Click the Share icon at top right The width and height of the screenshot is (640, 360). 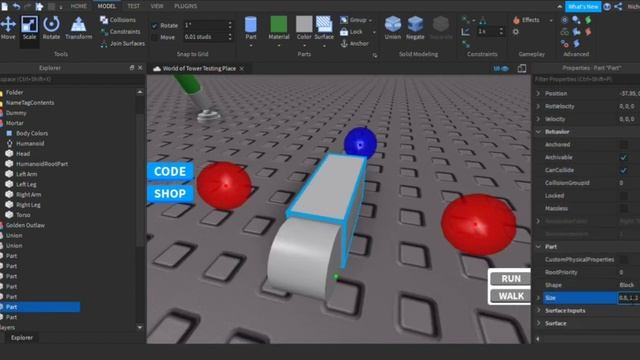618,7
